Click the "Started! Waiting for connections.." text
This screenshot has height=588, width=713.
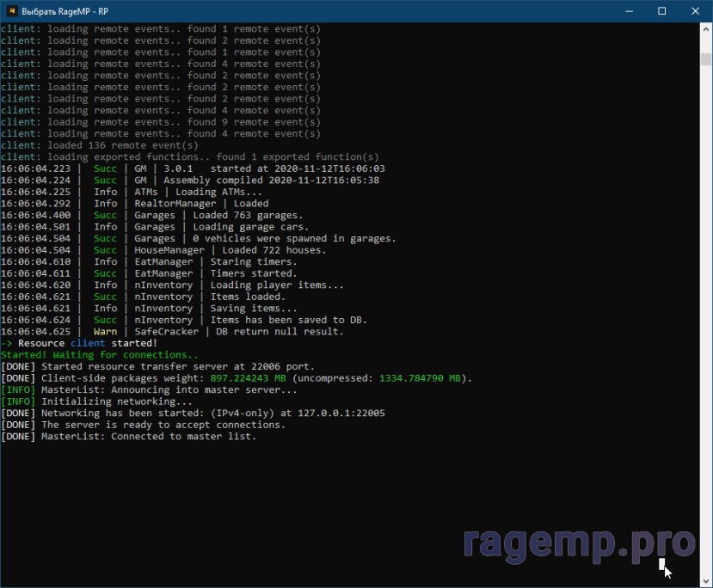pos(100,355)
